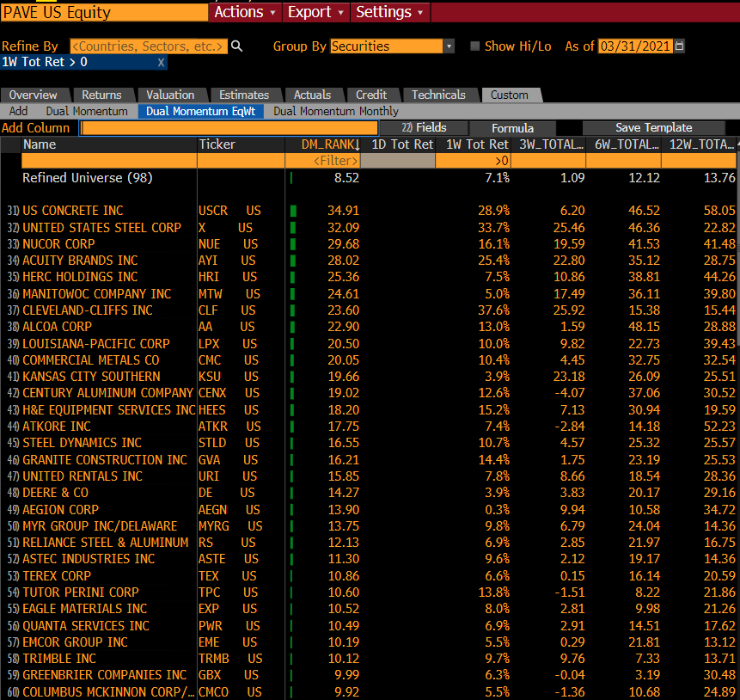The image size is (740, 700).
Task: Click the Add sub-tab
Action: 18,112
